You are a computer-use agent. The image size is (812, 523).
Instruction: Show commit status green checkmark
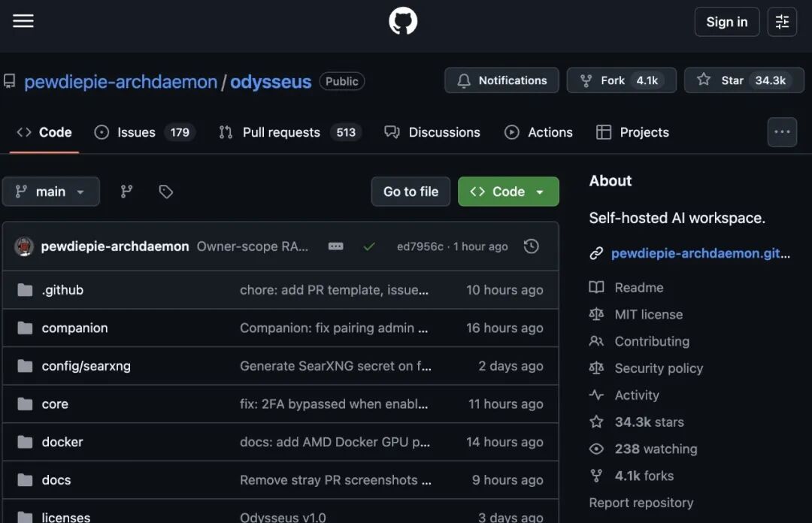click(x=368, y=246)
